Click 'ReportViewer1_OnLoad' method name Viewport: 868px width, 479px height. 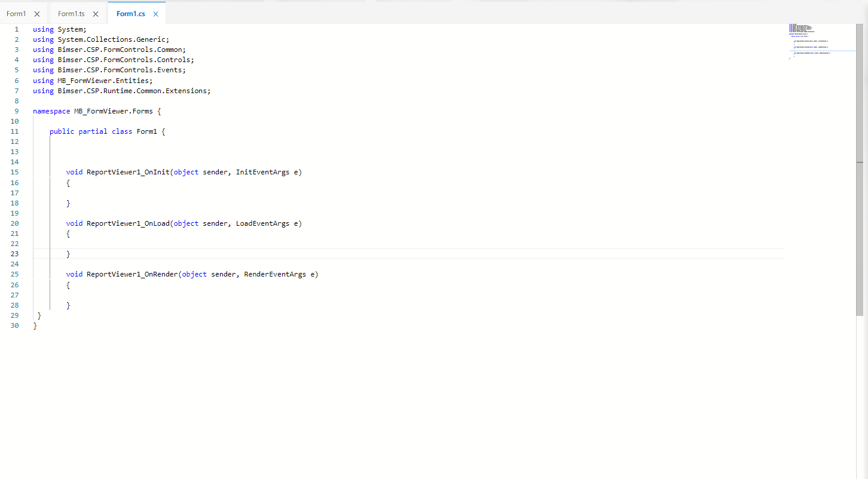(x=128, y=223)
